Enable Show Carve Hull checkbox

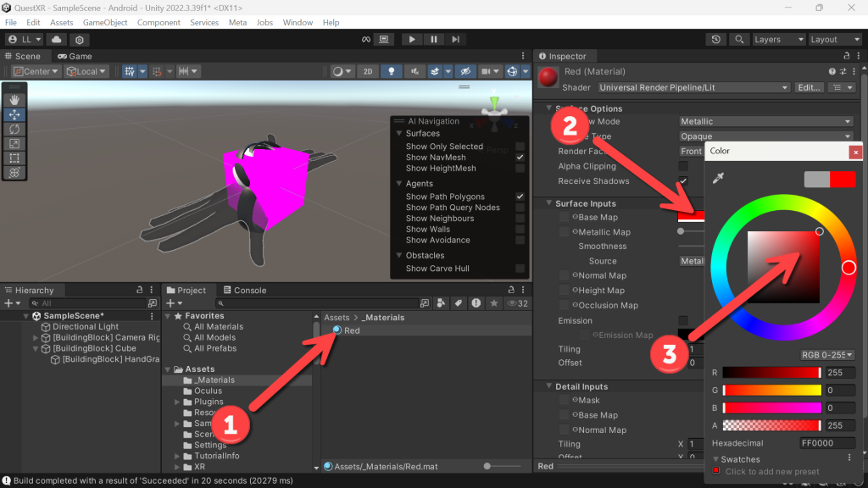(520, 269)
